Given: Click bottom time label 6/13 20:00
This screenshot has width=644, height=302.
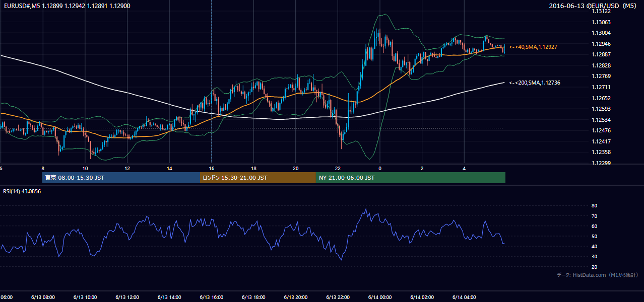Looking at the screenshot, I should pos(296,297).
